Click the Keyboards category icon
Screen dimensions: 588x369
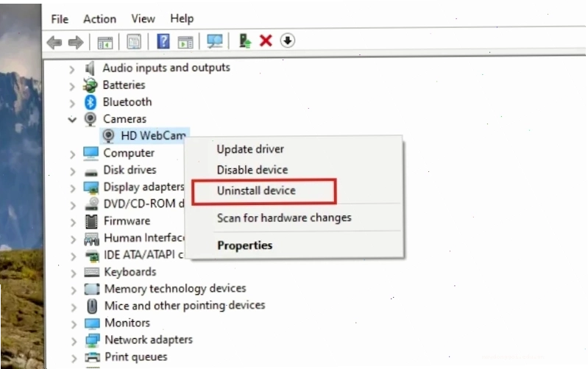click(x=92, y=273)
